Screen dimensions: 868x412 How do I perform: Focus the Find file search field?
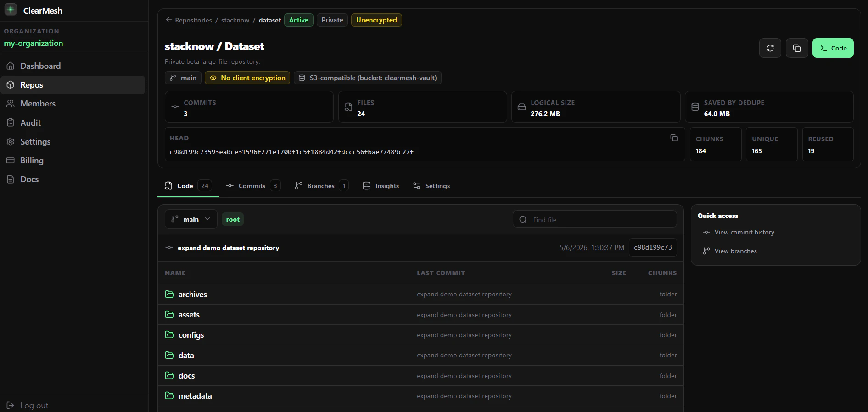point(595,219)
